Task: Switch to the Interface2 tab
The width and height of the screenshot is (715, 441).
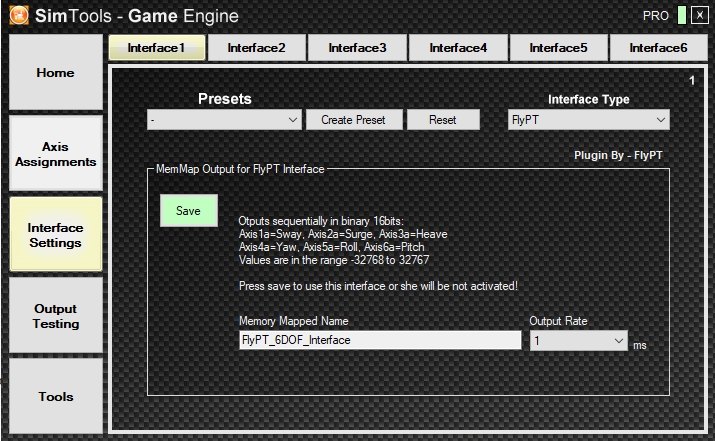Action: [256, 47]
